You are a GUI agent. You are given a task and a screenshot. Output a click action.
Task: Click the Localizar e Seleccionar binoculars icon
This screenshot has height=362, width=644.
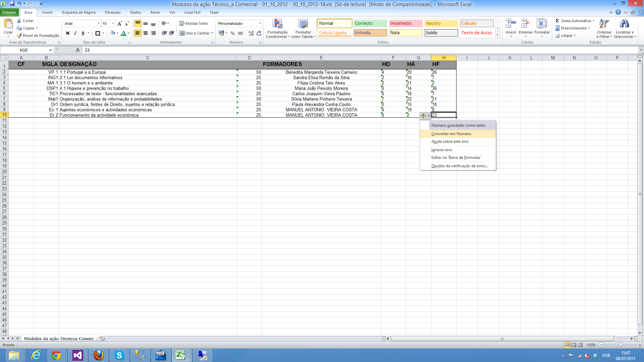pyautogui.click(x=624, y=24)
